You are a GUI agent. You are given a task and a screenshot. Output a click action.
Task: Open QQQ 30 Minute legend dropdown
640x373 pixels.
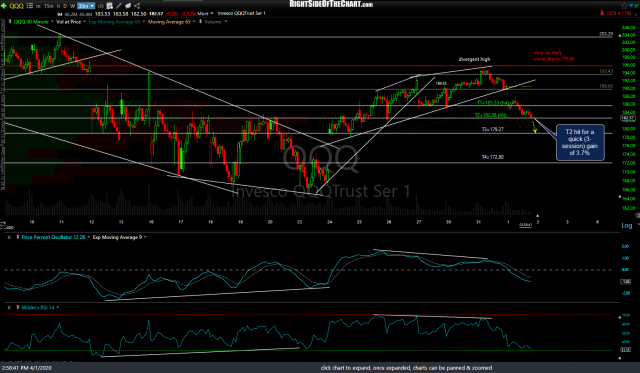pos(52,22)
